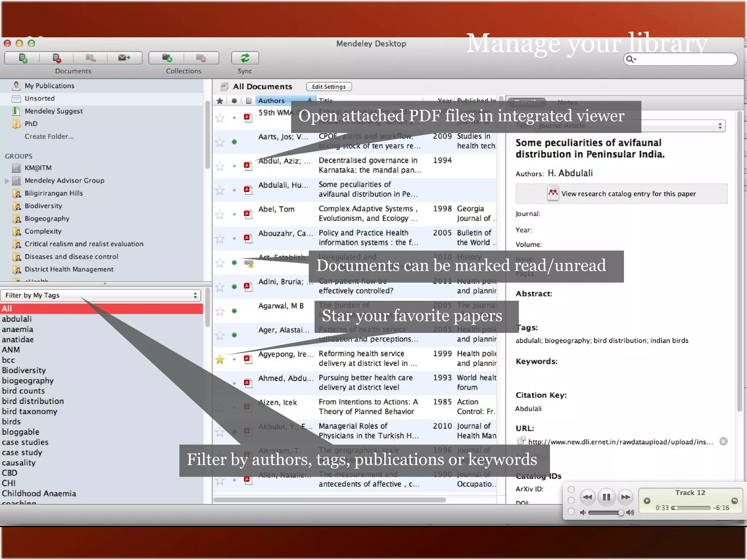Open the KM@ITM group

click(x=38, y=168)
